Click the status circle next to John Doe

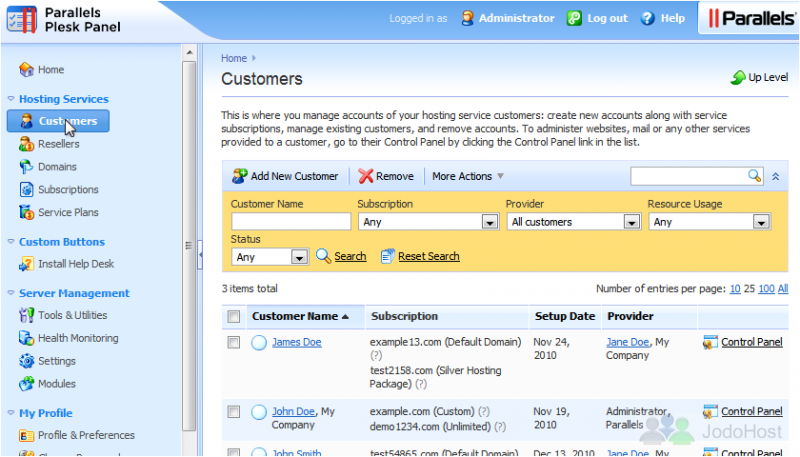pos(259,412)
